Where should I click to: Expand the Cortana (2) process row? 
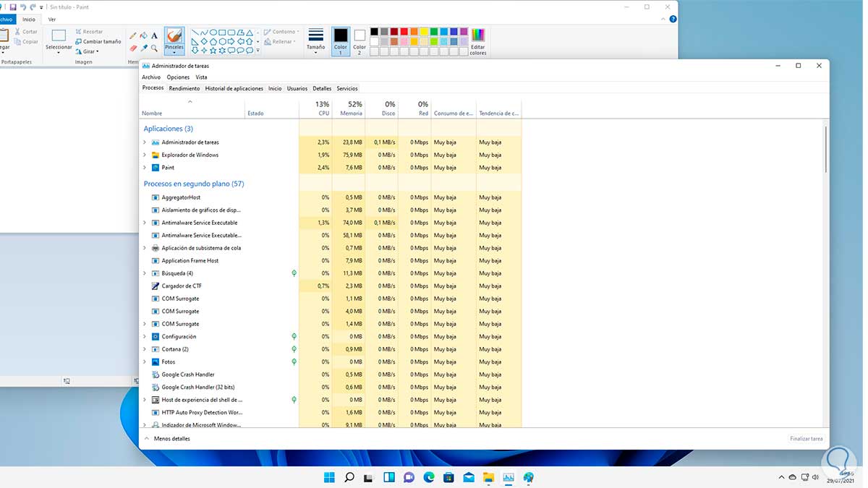pos(145,349)
